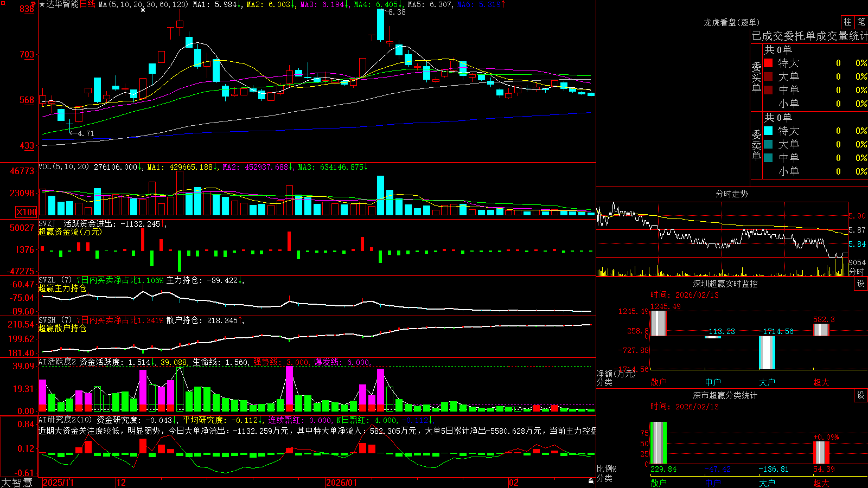
Task: Click the red question mark help icon
Action: pos(33,5)
